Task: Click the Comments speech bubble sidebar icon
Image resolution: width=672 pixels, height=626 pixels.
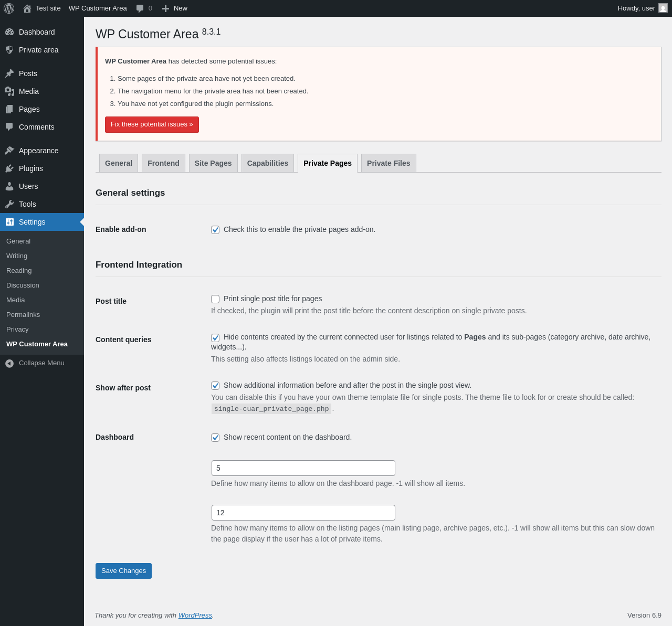Action: click(9, 127)
